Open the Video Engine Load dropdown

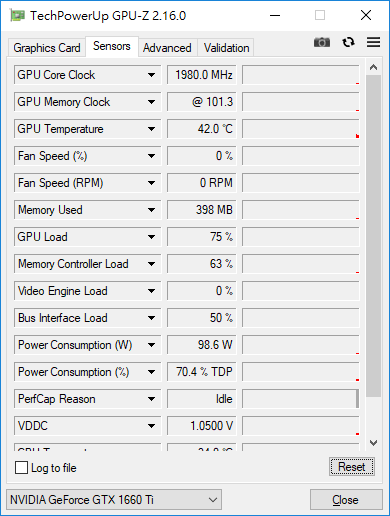151,291
